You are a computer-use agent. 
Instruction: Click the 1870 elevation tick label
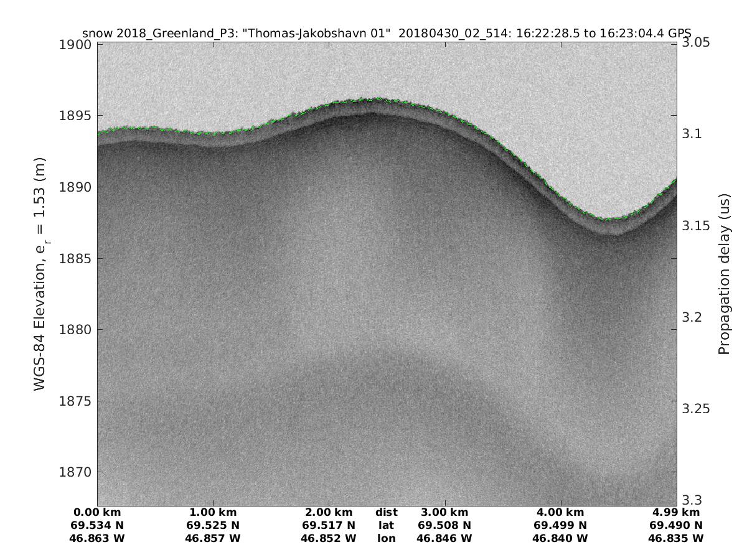(77, 472)
